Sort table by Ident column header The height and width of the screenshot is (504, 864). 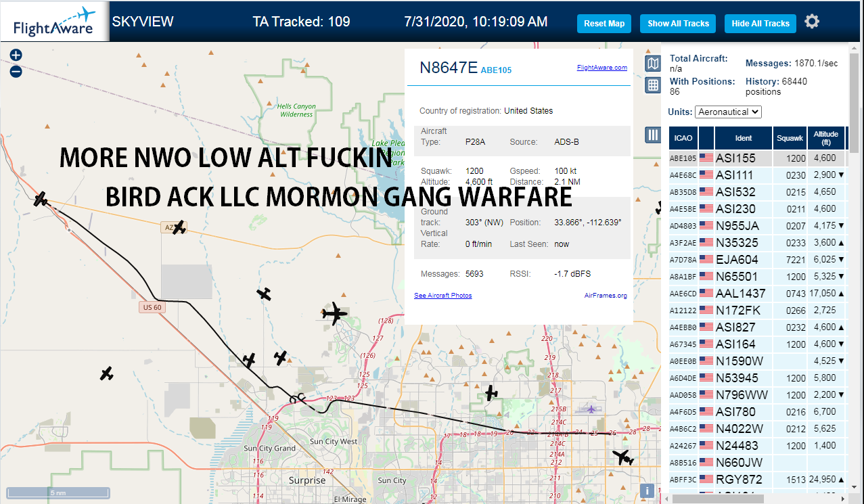click(744, 138)
